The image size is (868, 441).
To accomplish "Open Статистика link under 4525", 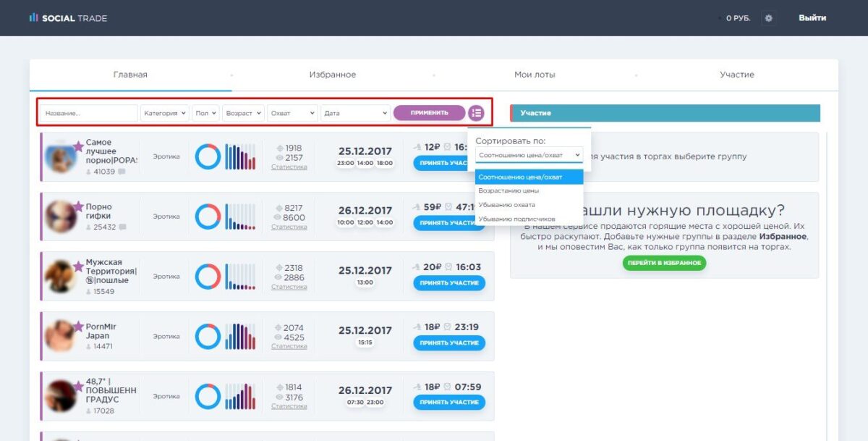I will coord(289,346).
